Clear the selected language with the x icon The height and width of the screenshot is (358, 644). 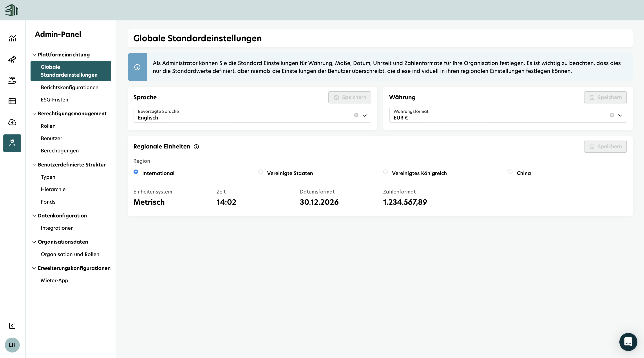356,115
